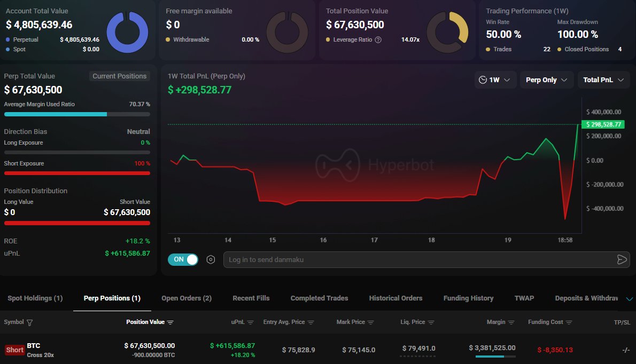Screen dimensions: 636x364
Task: Open the 1W time range dropdown
Action: pyautogui.click(x=495, y=80)
